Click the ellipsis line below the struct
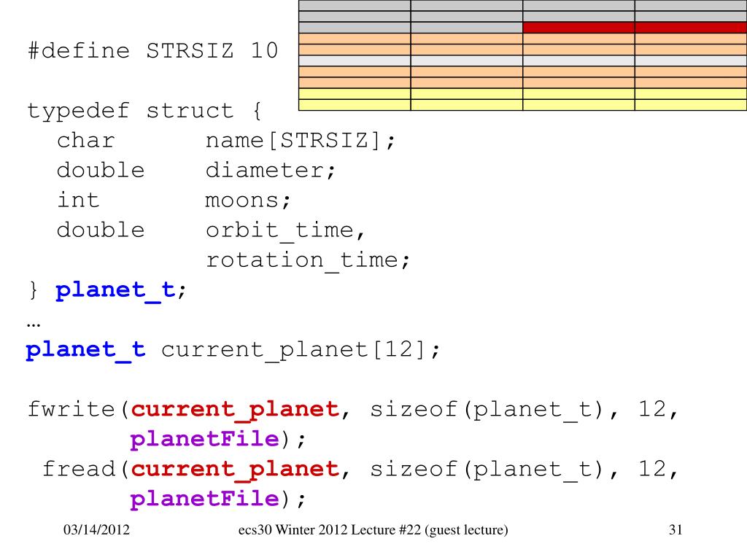 [x=34, y=324]
